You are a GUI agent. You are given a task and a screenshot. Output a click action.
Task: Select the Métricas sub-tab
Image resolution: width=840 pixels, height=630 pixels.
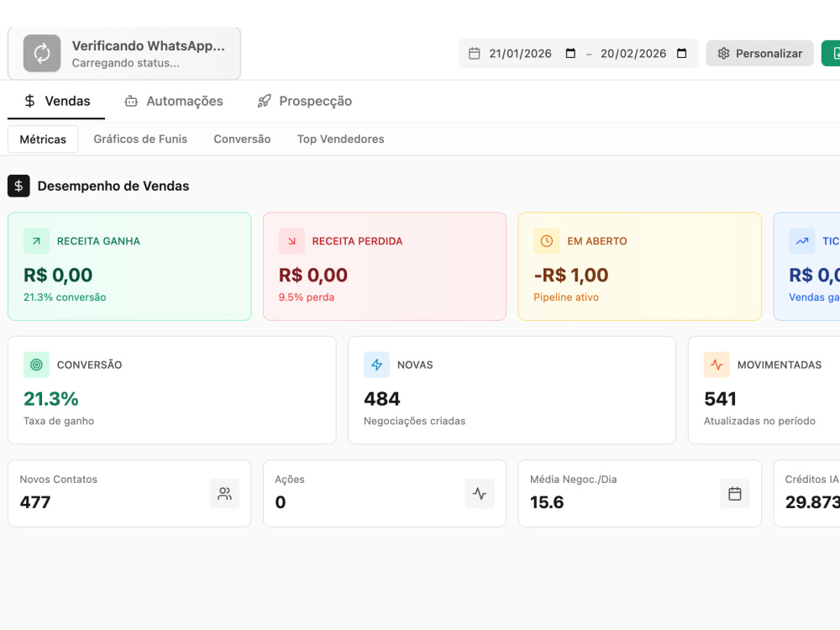pyautogui.click(x=43, y=139)
